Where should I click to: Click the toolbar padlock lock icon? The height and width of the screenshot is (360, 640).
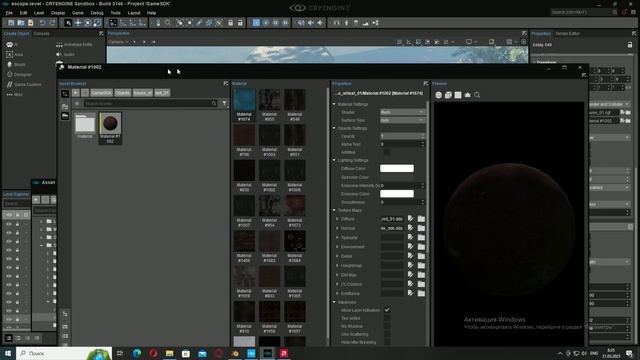(x=231, y=23)
